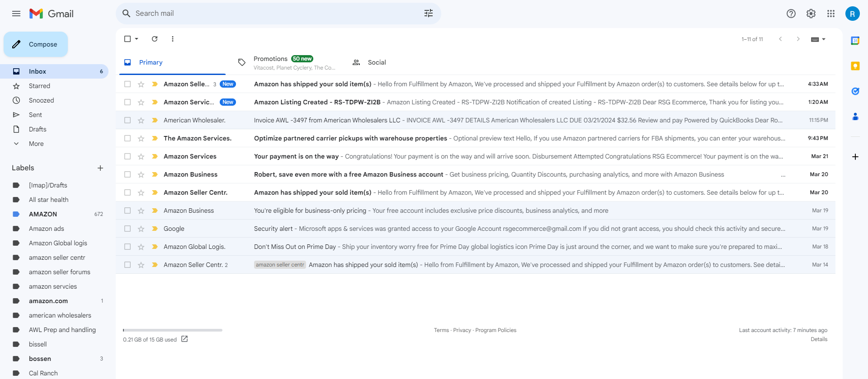The width and height of the screenshot is (868, 379).
Task: Star the Your payment is on the way email
Action: pos(141,156)
